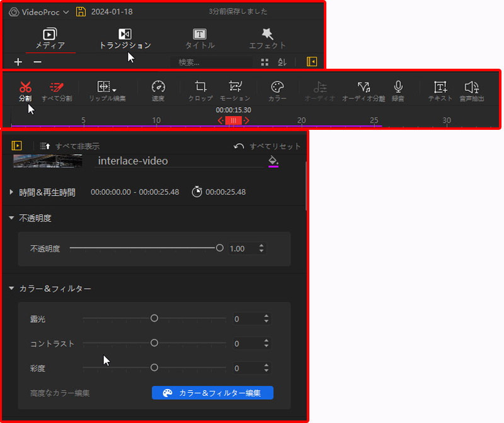Image resolution: width=504 pixels, height=423 pixels.
Task: Click the カラー&フィルター編集 button
Action: (212, 393)
